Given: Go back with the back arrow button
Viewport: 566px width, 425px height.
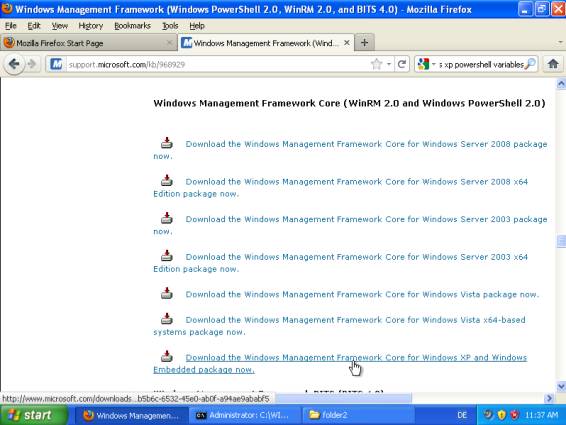Looking at the screenshot, I should pos(14,65).
